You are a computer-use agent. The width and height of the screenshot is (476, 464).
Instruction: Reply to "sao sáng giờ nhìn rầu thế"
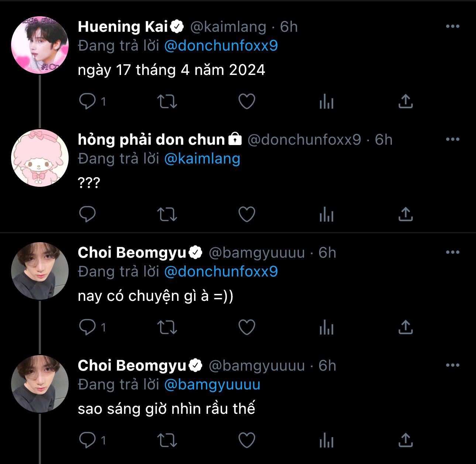(87, 440)
